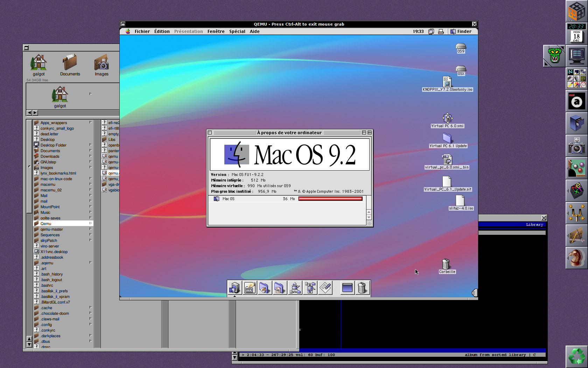The height and width of the screenshot is (368, 588).
Task: Toggle window shade on the About dialog
Action: (x=370, y=132)
